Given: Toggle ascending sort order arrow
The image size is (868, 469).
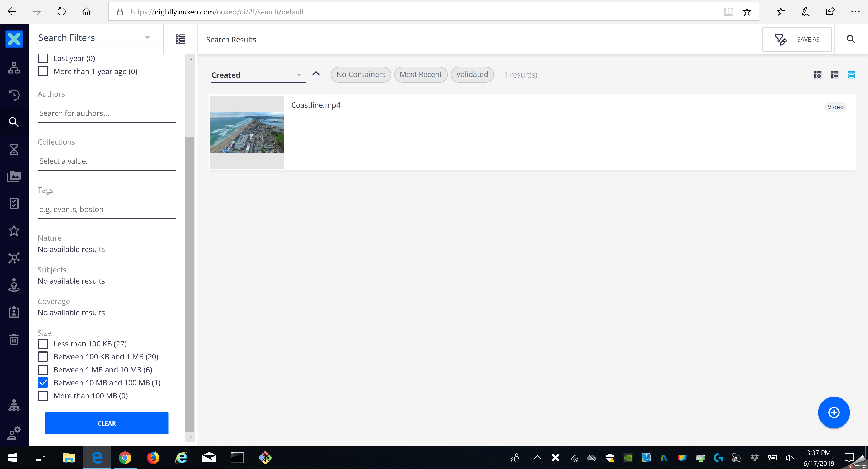Looking at the screenshot, I should [316, 75].
